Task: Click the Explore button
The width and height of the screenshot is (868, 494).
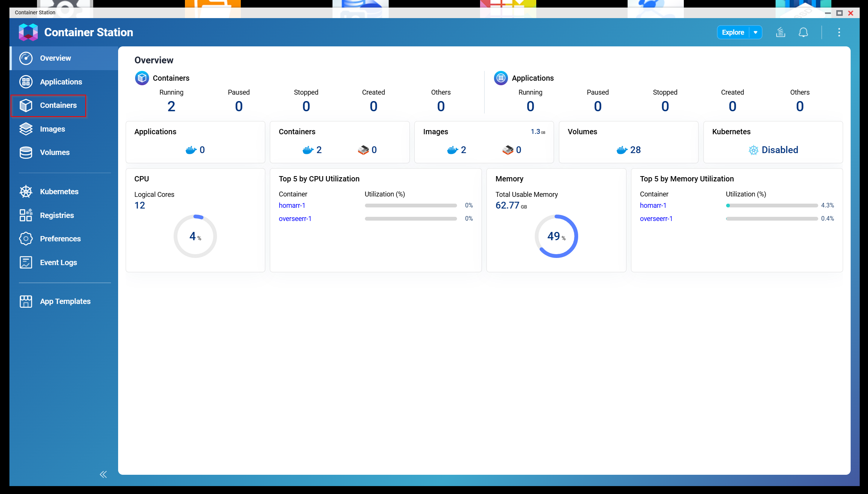Action: pos(733,32)
